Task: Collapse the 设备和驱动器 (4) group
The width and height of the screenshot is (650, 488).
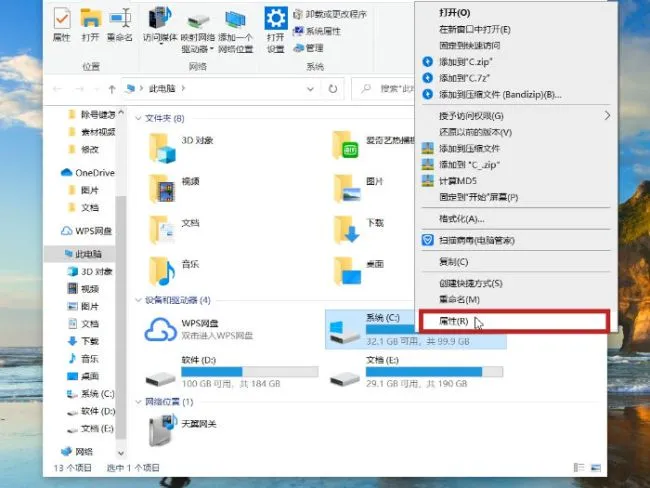Action: pos(138,300)
